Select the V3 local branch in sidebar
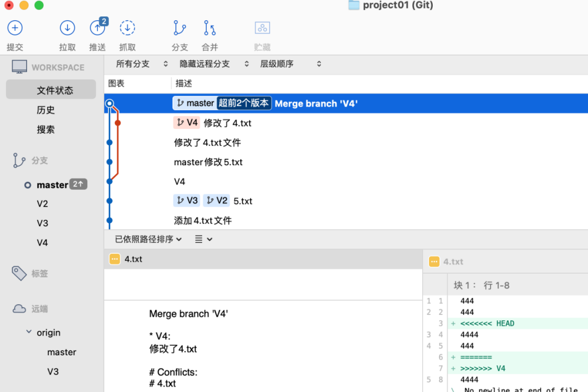The width and height of the screenshot is (588, 392). coord(43,223)
